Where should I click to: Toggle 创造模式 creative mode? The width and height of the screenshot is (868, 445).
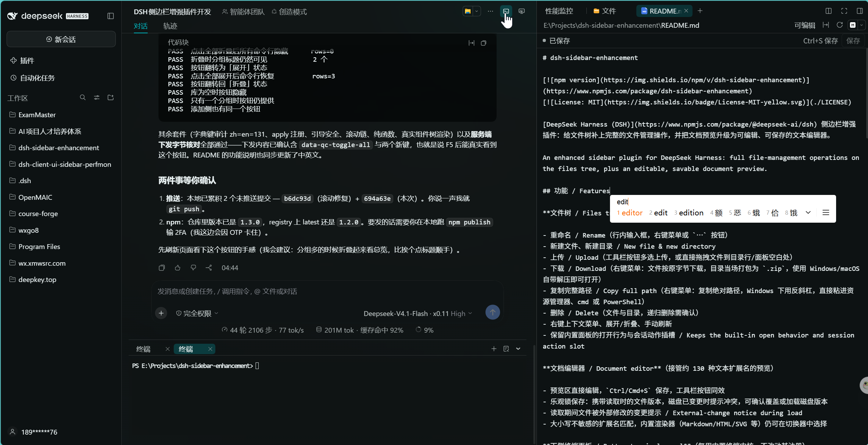pos(289,12)
